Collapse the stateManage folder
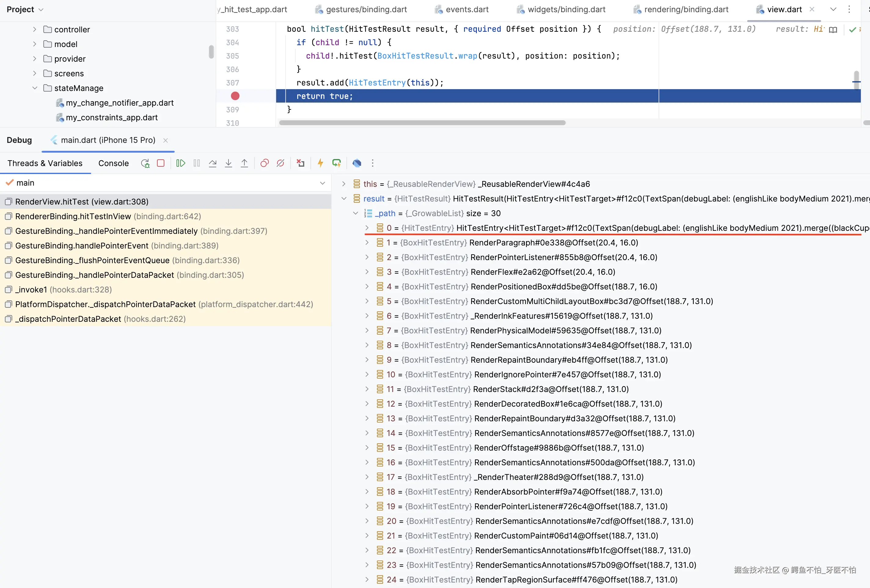Viewport: 870px width, 588px height. point(35,88)
